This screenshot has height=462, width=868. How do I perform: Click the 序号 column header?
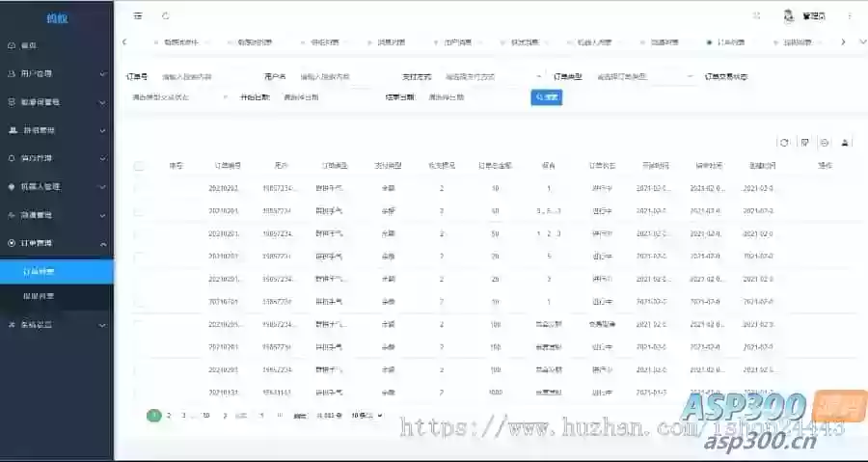pyautogui.click(x=176, y=166)
